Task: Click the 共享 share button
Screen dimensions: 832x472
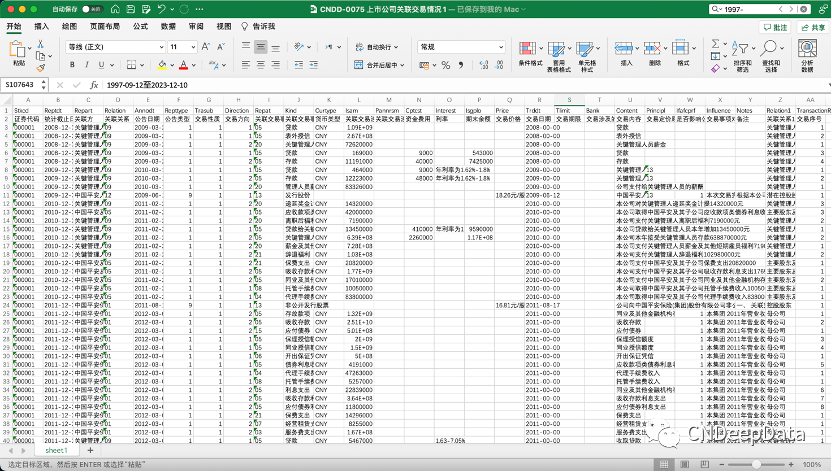Action: 813,27
